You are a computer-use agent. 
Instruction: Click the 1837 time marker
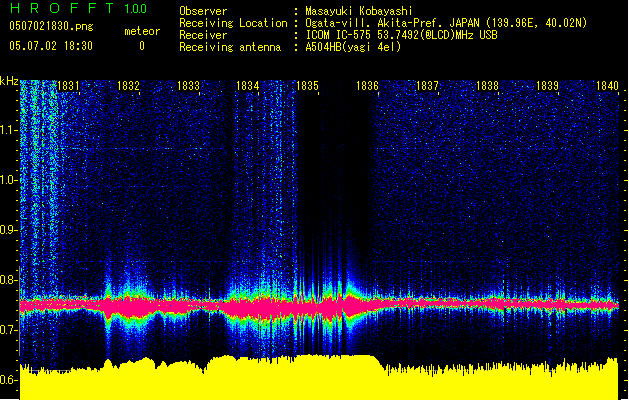[x=428, y=86]
